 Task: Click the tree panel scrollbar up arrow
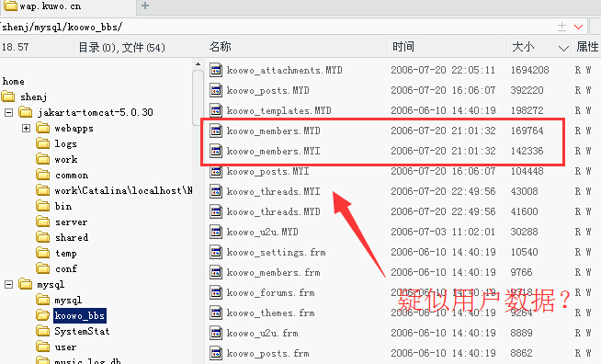click(x=198, y=64)
